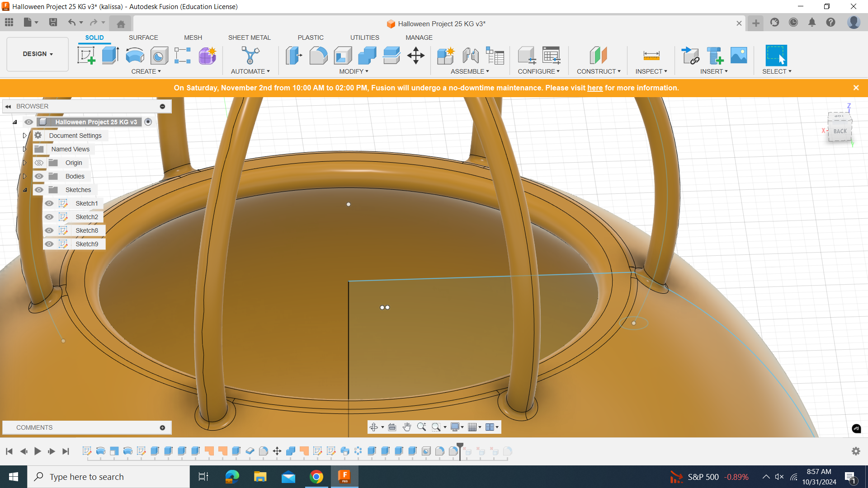Click the Joint tool icon
868x488 pixels.
(471, 56)
